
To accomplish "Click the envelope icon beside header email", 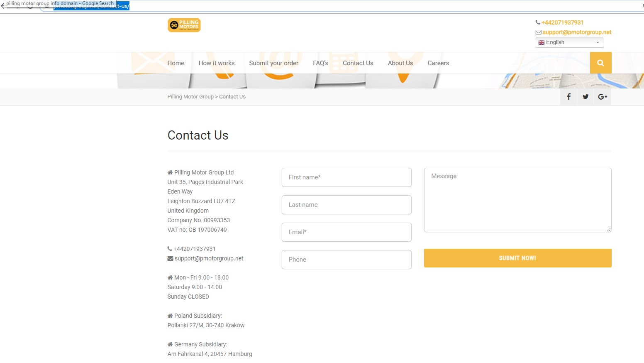I will 538,32.
